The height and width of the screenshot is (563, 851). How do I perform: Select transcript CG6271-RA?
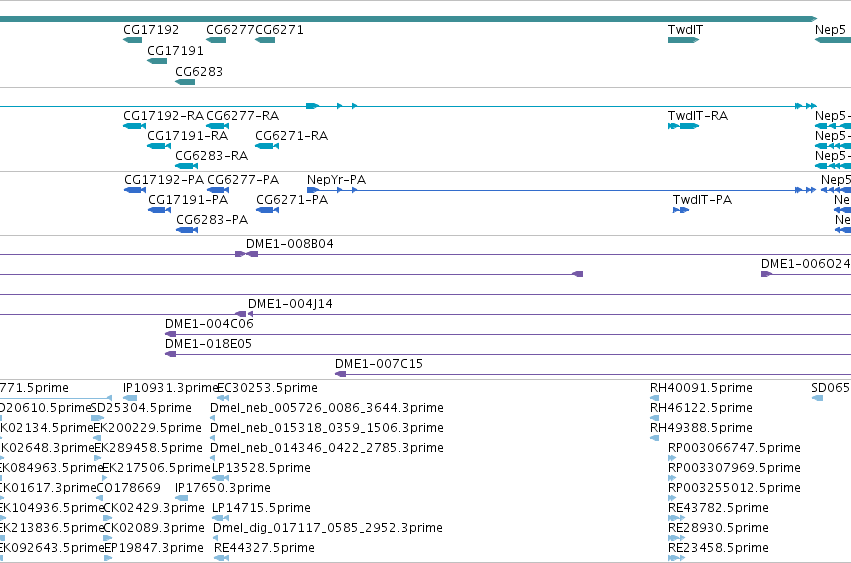(291, 136)
